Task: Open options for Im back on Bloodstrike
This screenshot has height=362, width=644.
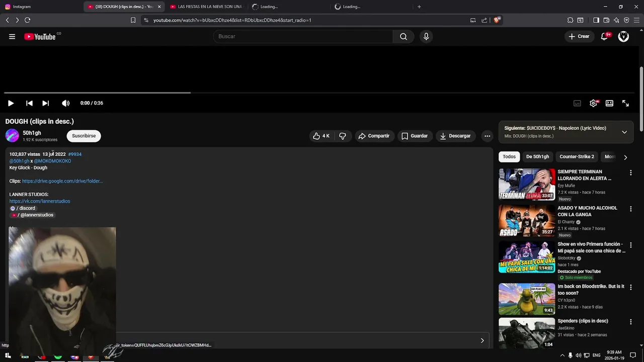Action: (630, 288)
